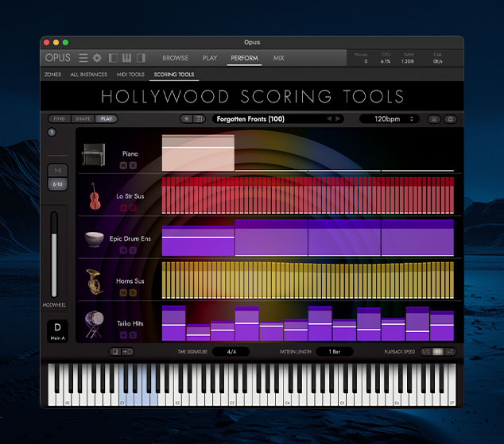The width and height of the screenshot is (504, 444).
Task: Open the 1 Bar pattern length dropdown
Action: pos(335,352)
